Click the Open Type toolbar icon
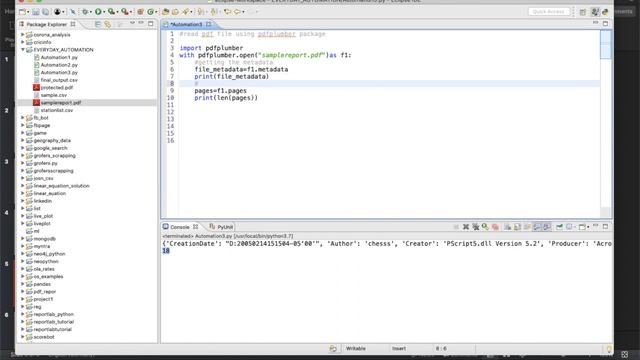 (165, 12)
